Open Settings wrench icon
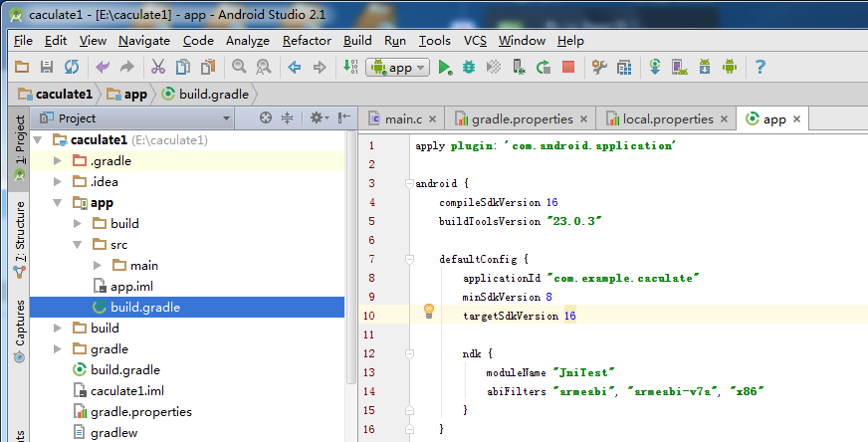This screenshot has height=442, width=868. coord(599,67)
